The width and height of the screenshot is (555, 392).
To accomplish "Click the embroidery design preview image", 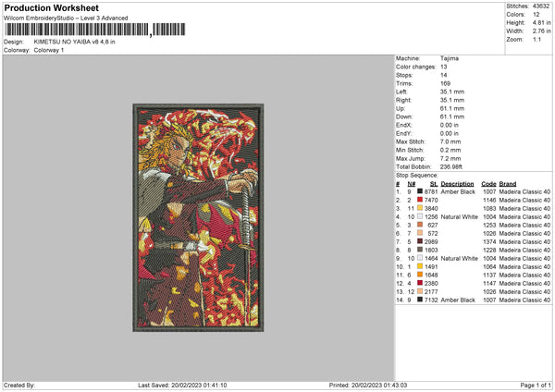I will pos(198,217).
